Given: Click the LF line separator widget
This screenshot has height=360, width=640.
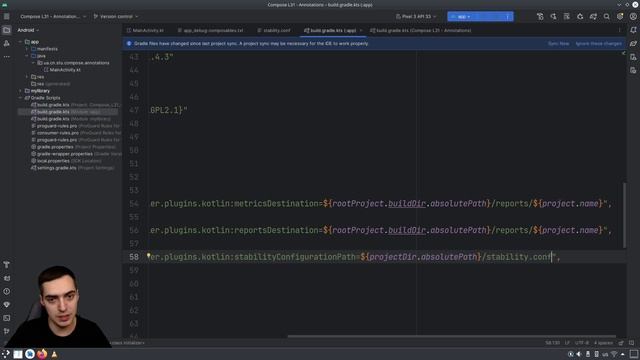Looking at the screenshot, I should pyautogui.click(x=567, y=343).
